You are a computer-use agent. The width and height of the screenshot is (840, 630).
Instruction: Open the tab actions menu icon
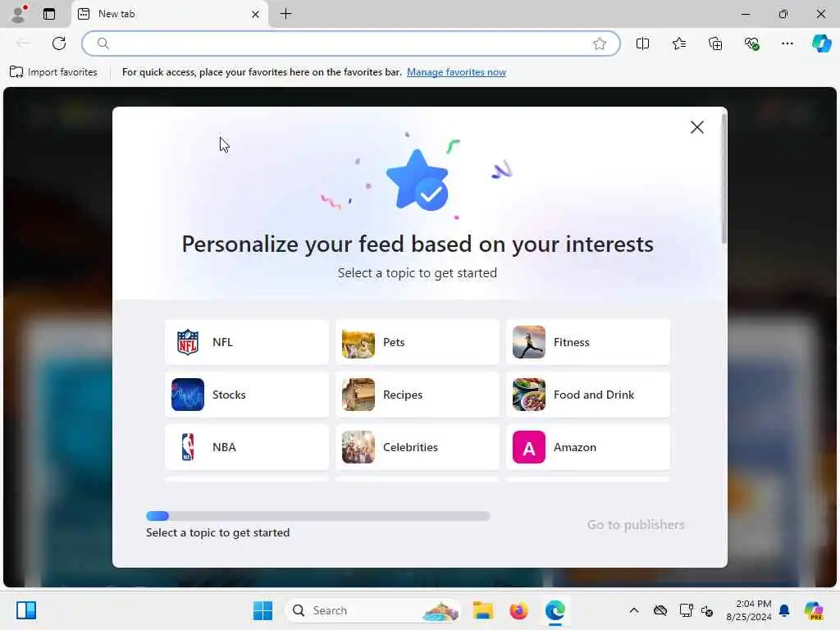coord(49,14)
